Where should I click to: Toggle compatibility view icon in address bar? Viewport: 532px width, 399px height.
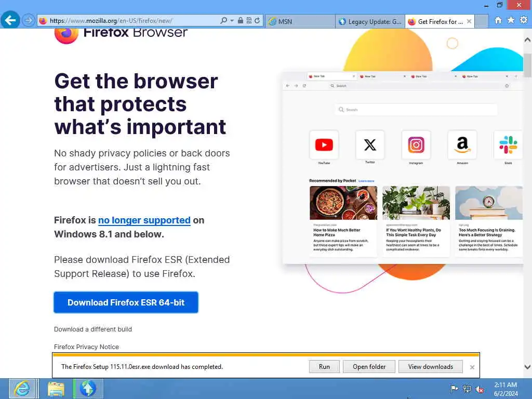249,21
